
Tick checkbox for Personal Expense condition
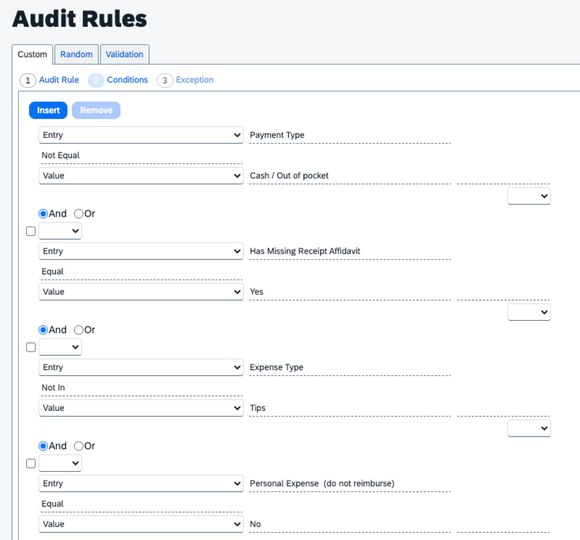tap(31, 463)
